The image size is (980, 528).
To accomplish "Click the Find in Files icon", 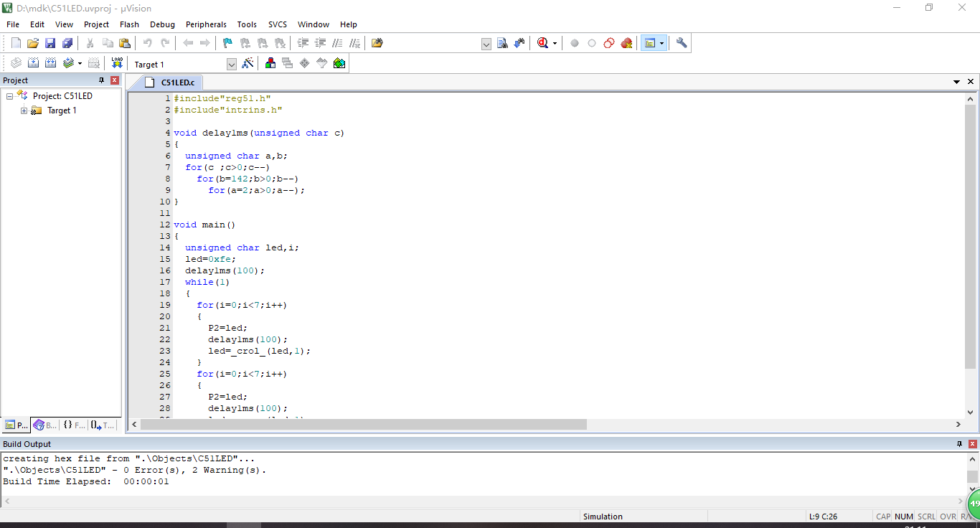I will [377, 43].
